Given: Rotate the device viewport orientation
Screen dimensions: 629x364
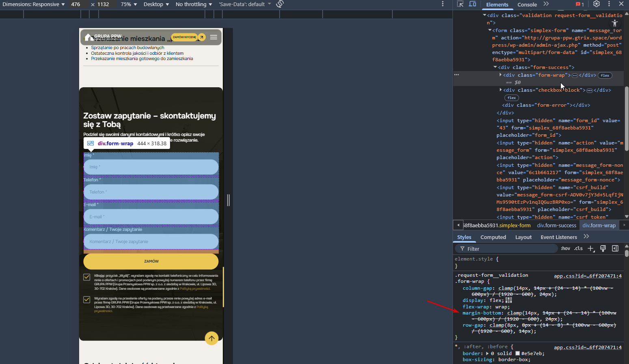Looking at the screenshot, I should tap(280, 4).
